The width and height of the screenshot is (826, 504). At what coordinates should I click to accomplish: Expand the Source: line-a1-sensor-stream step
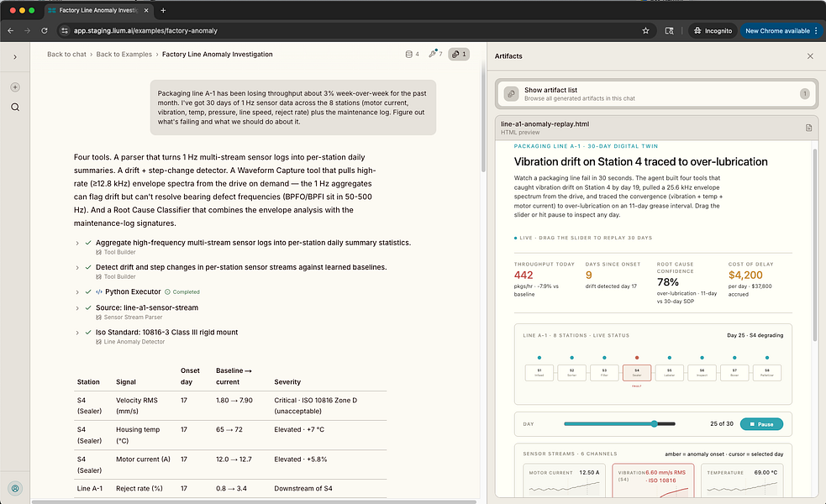tap(77, 307)
